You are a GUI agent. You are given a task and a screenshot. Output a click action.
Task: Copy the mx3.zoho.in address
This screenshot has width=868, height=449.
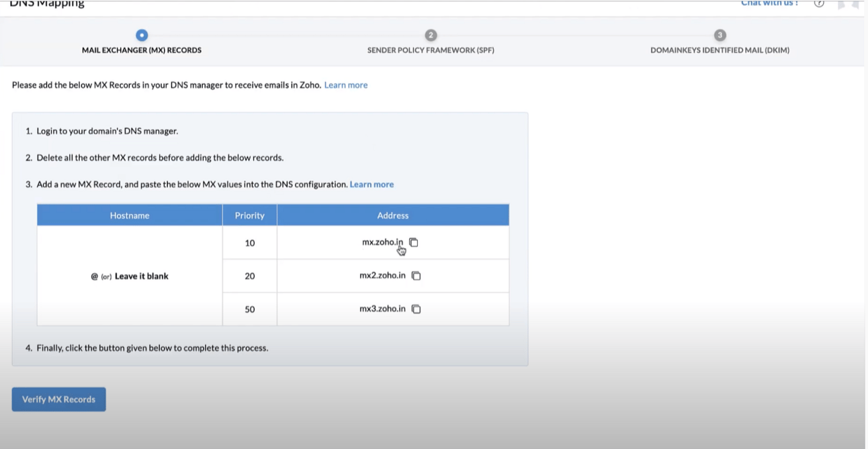point(417,309)
